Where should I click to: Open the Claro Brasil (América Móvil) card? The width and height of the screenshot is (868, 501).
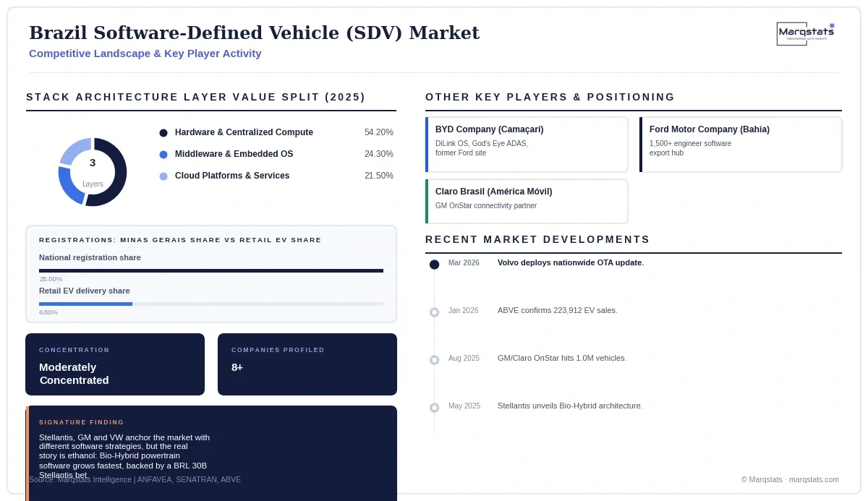coord(527,201)
